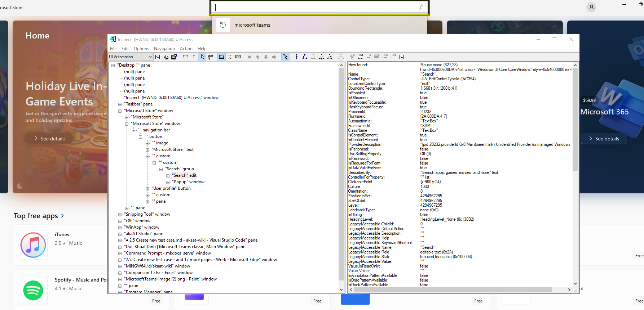Expand the "Search" edit node

coord(168,175)
